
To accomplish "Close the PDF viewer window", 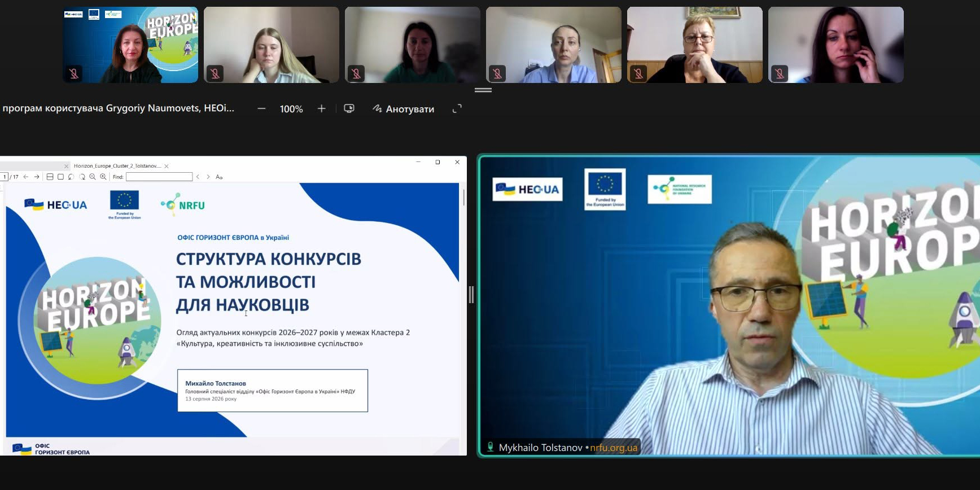I will (x=457, y=162).
